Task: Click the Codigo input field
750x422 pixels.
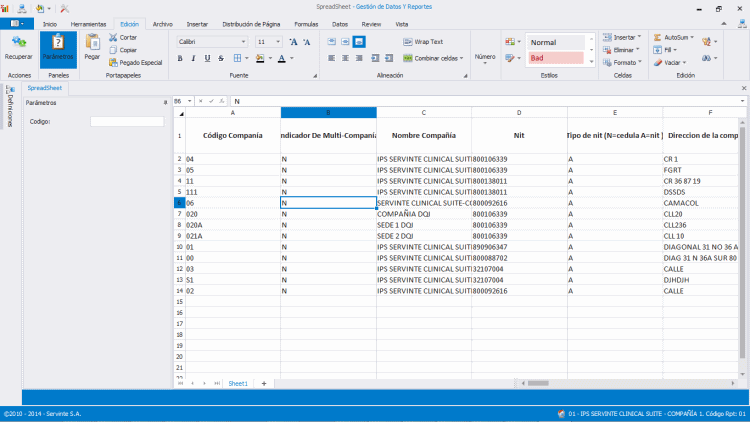Action: 126,122
